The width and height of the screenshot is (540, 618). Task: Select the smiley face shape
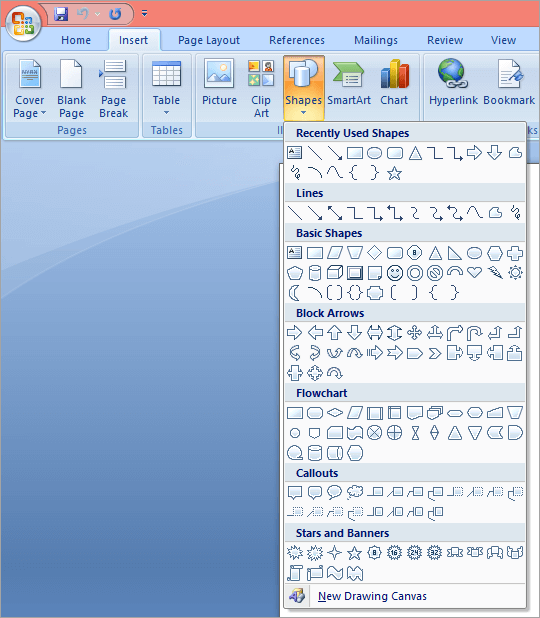(395, 273)
